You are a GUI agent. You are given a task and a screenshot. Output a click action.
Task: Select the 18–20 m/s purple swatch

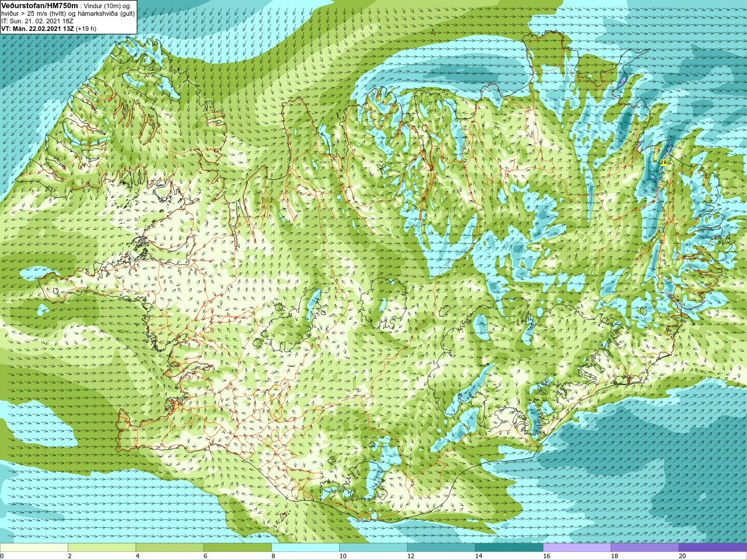pyautogui.click(x=645, y=548)
